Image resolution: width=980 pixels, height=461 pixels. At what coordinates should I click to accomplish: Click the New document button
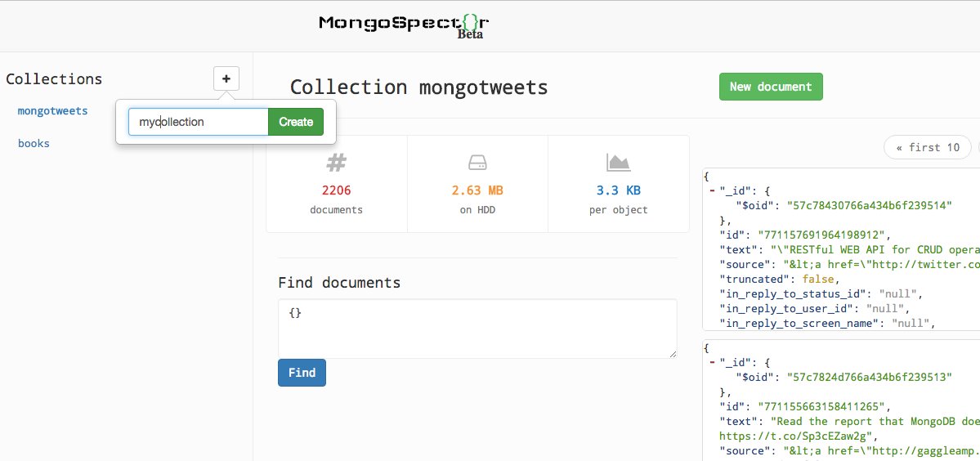pos(771,87)
